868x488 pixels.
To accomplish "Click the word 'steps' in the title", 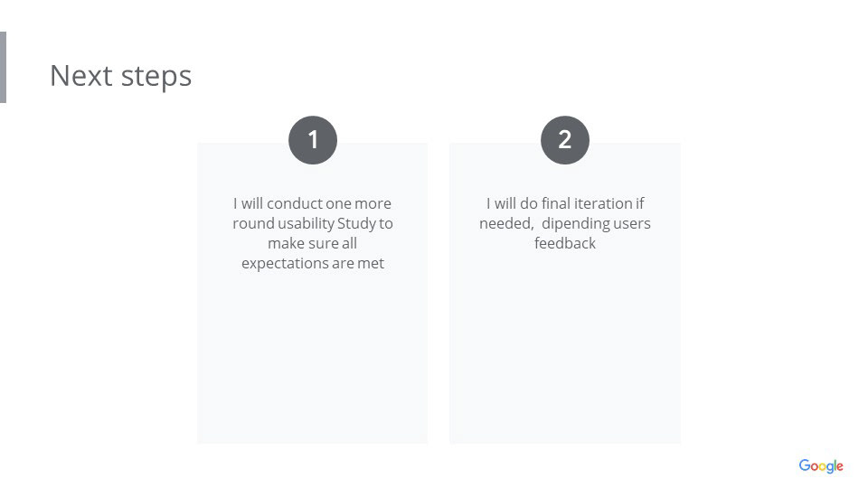I will click(156, 77).
